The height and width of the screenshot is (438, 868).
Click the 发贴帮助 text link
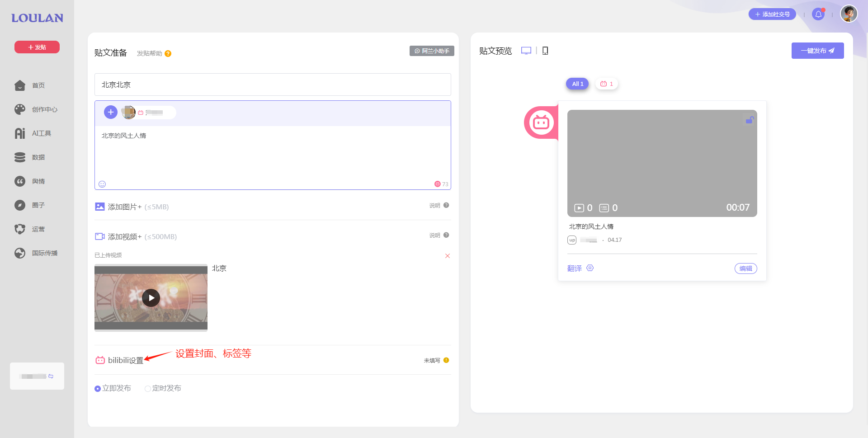pos(149,53)
